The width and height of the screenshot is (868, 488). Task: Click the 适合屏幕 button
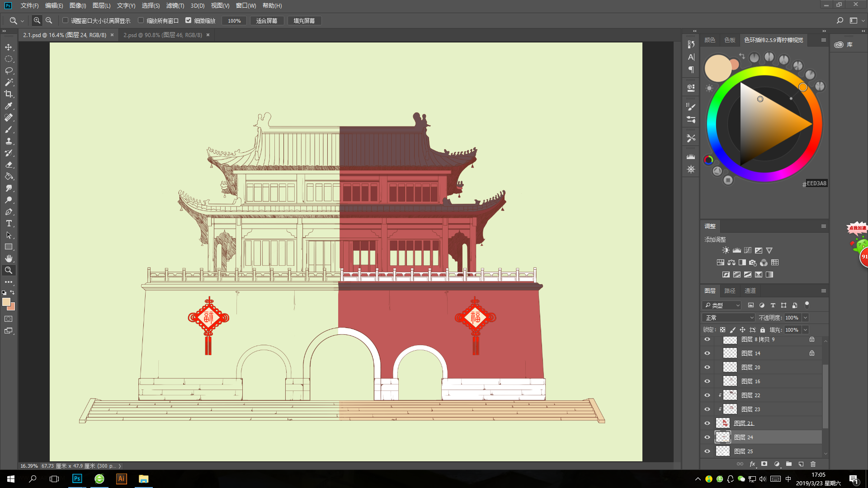click(x=267, y=21)
